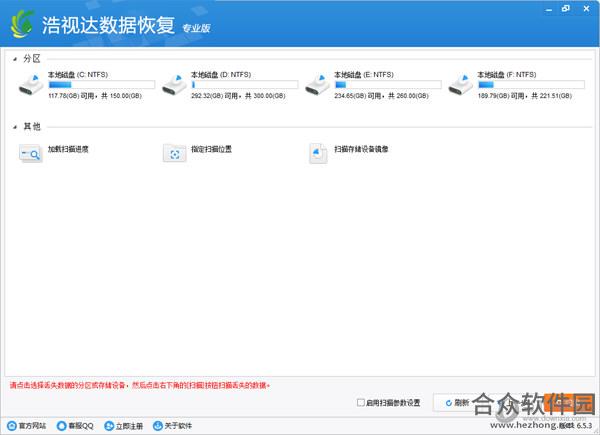Image resolution: width=600 pixels, height=435 pixels.
Task: Minimize the data recovery window
Action: 549,9
